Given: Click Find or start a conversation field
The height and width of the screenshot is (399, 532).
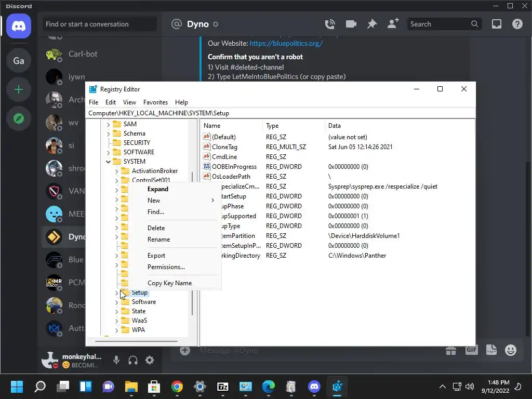Looking at the screenshot, I should coord(100,24).
